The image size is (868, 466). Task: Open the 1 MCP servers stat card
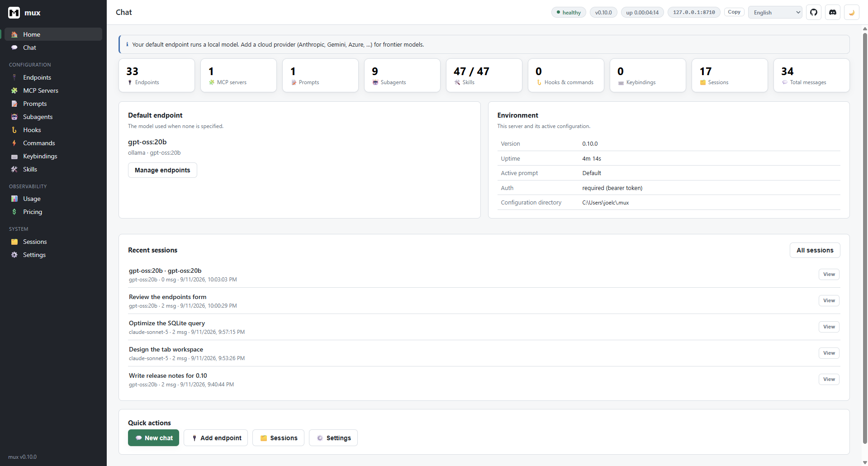pos(238,76)
